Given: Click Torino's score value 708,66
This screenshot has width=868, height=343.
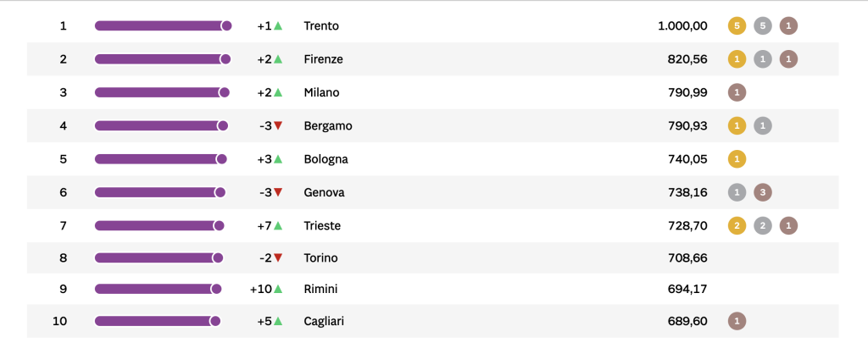Looking at the screenshot, I should tap(687, 257).
